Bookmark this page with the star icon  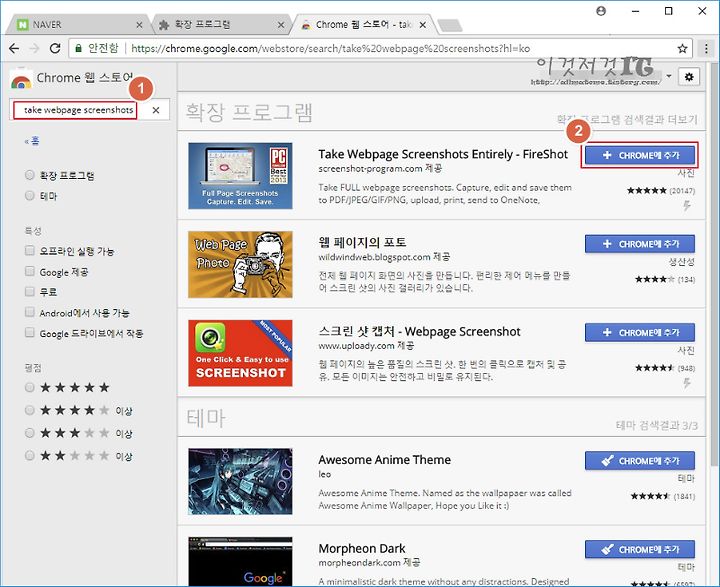tap(682, 48)
